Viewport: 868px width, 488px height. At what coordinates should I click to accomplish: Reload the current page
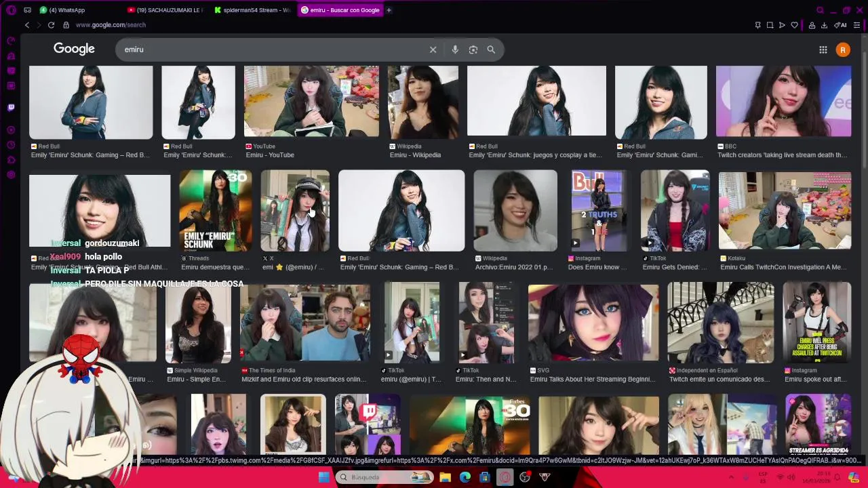coord(51,25)
